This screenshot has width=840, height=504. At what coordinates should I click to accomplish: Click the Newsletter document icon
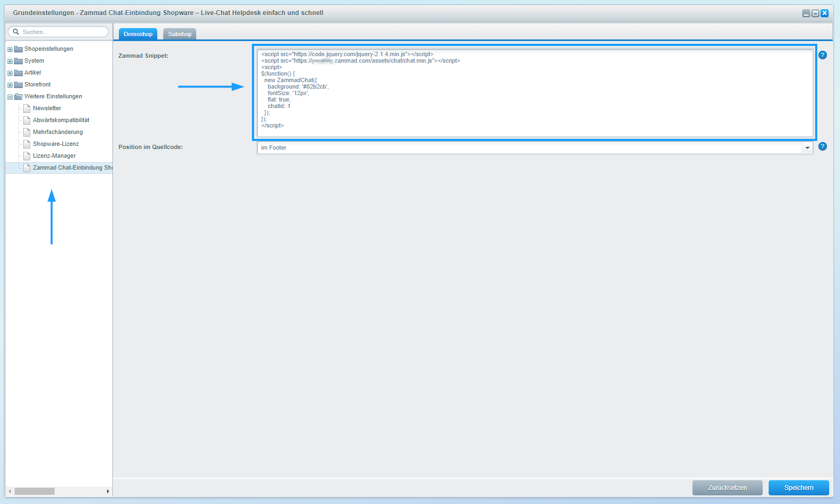pyautogui.click(x=26, y=108)
